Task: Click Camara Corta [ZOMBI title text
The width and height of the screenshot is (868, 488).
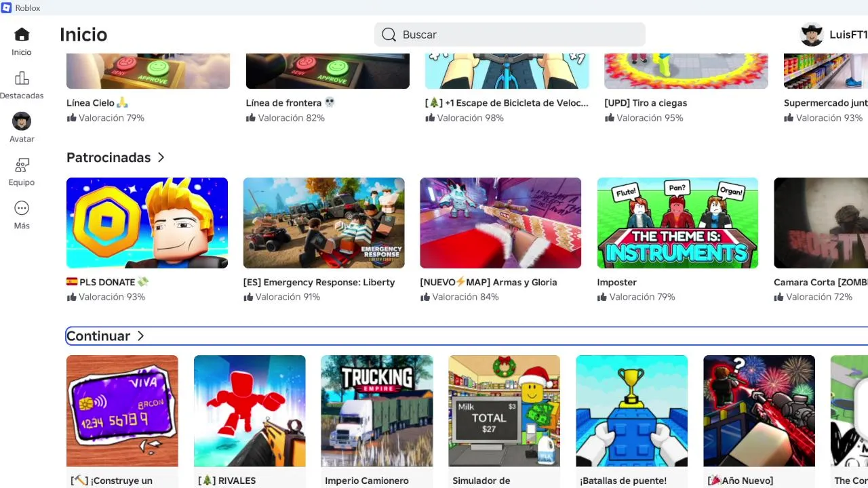Action: 821,282
